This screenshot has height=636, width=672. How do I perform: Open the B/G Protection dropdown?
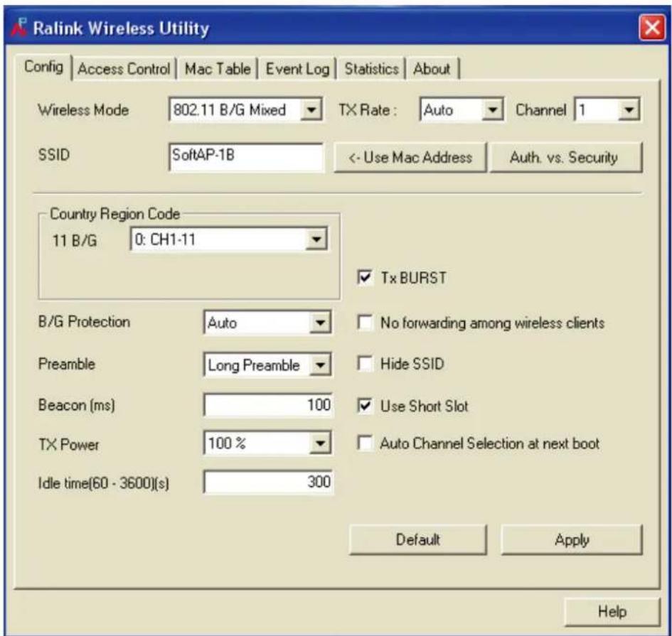[x=320, y=322]
